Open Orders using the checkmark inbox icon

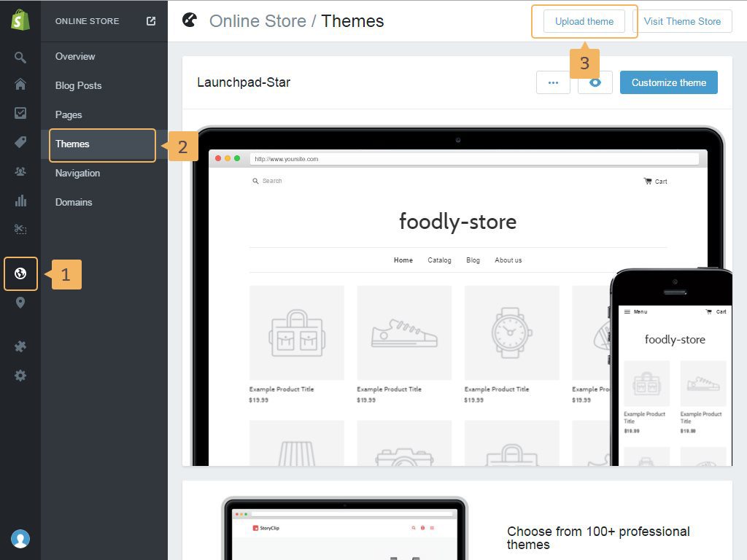coord(20,113)
